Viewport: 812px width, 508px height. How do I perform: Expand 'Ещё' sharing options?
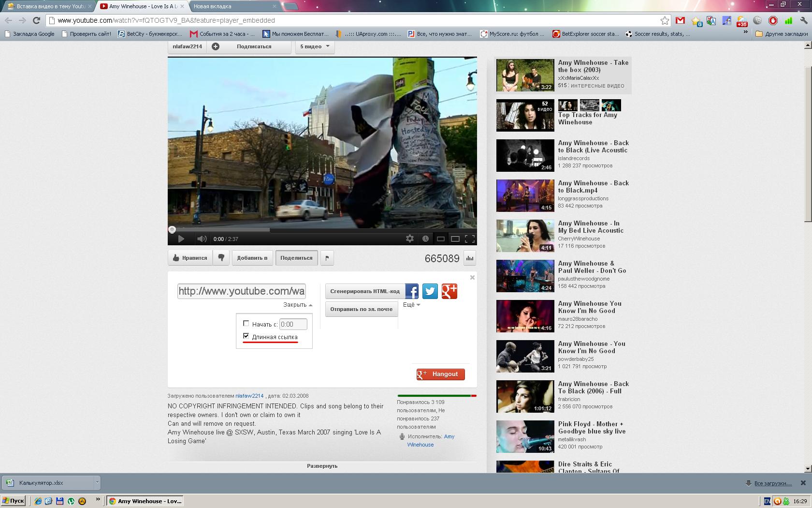pyautogui.click(x=412, y=305)
